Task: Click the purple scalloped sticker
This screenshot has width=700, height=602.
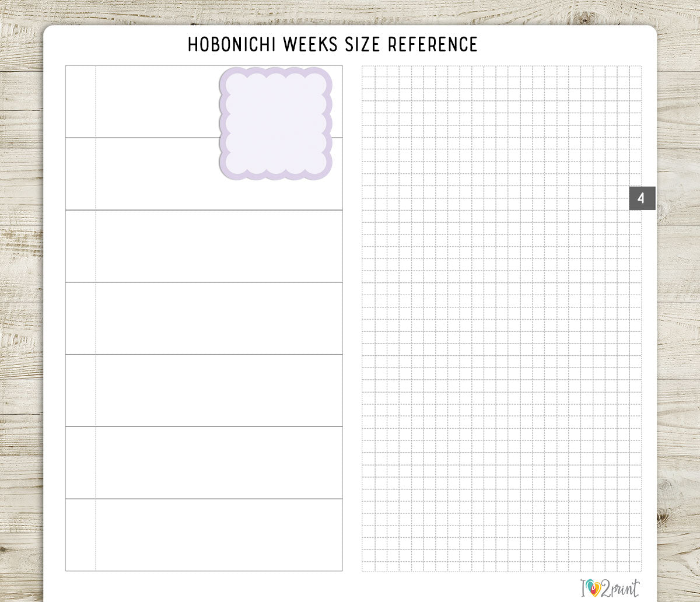Action: tap(276, 124)
